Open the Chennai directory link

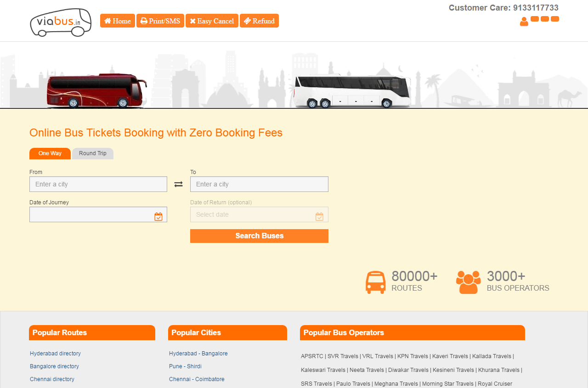[52, 379]
